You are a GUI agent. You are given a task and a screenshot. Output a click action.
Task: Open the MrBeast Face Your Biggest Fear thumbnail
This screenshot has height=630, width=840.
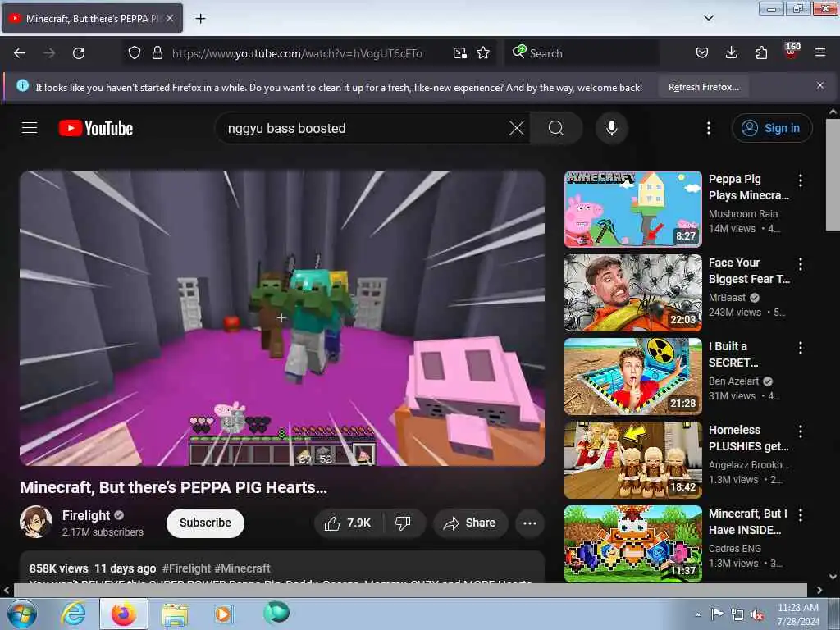(632, 293)
